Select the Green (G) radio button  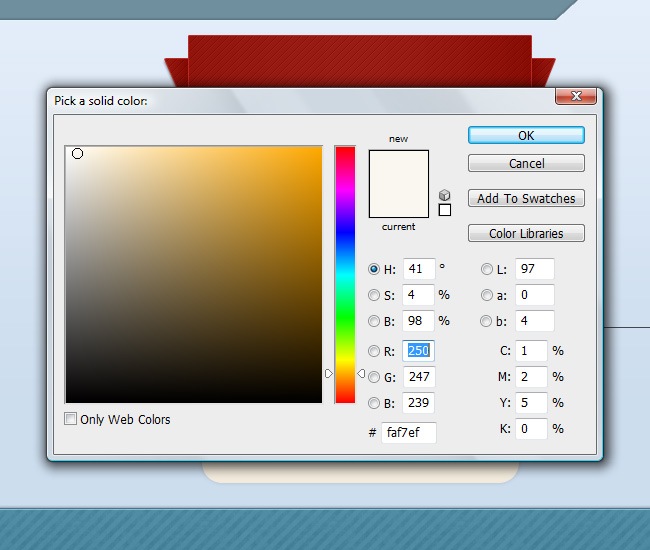pos(375,377)
